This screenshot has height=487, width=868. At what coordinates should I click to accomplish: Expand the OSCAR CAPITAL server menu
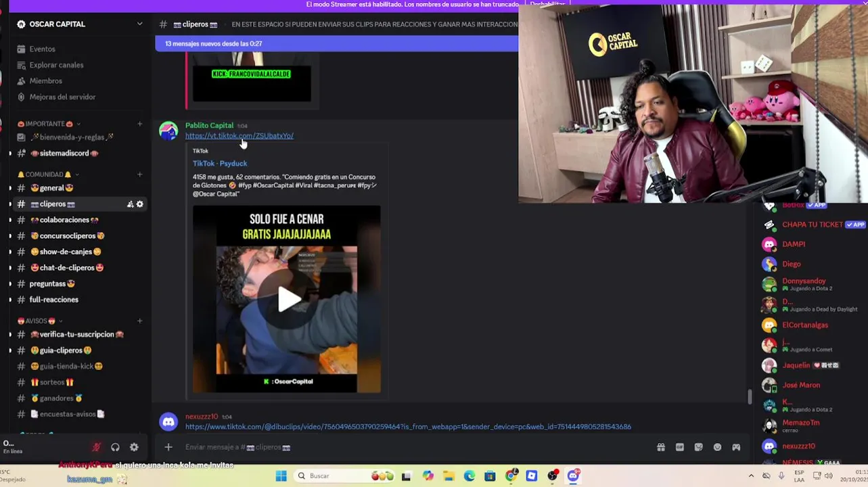pyautogui.click(x=139, y=24)
